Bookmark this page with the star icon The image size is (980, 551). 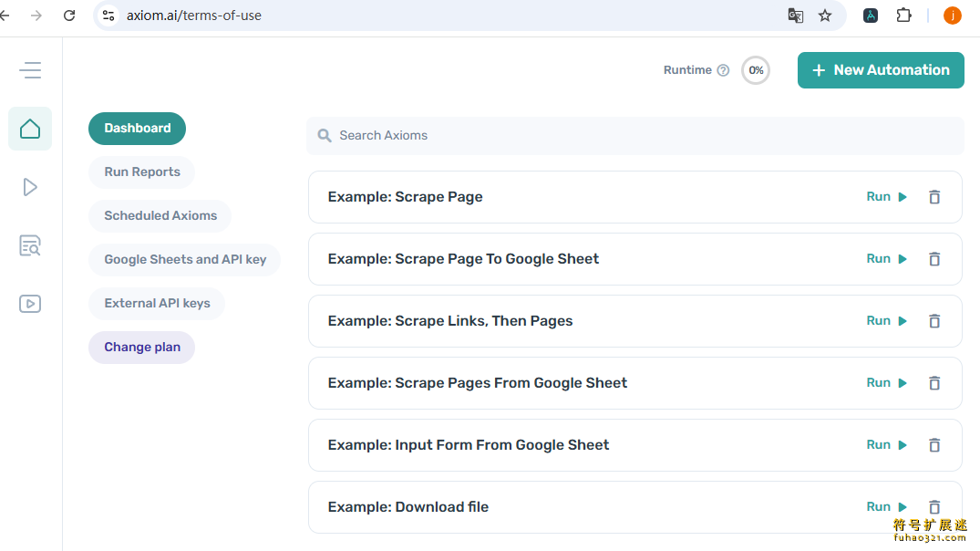click(825, 16)
